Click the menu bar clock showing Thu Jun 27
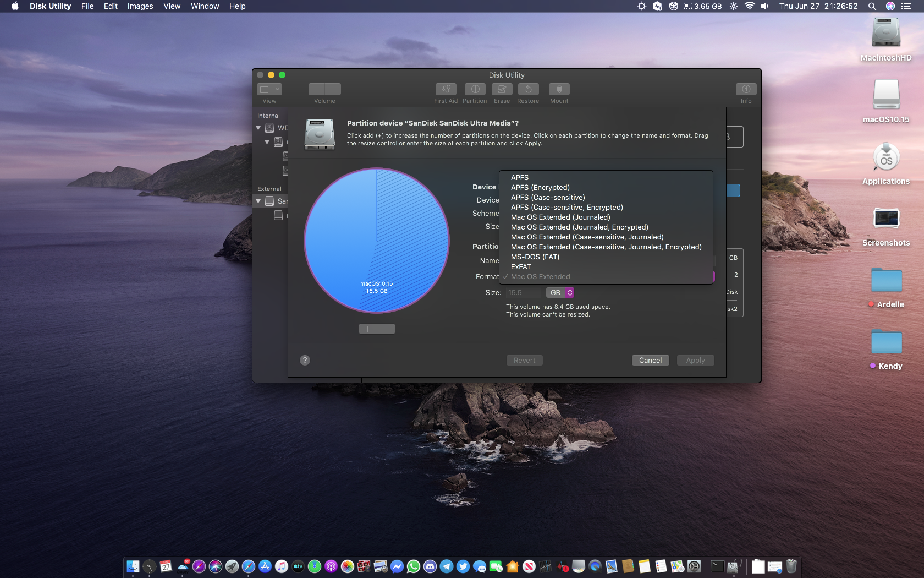The width and height of the screenshot is (924, 578). 818,6
